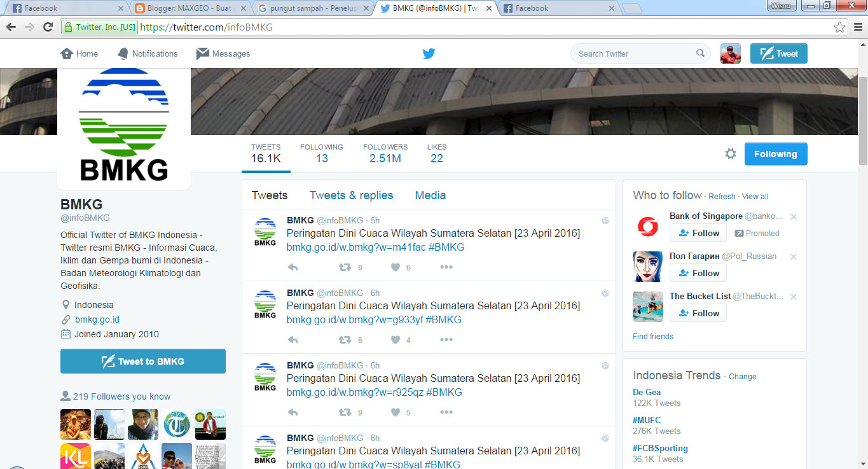Retweet the tweet with link r925qz

pos(345,412)
